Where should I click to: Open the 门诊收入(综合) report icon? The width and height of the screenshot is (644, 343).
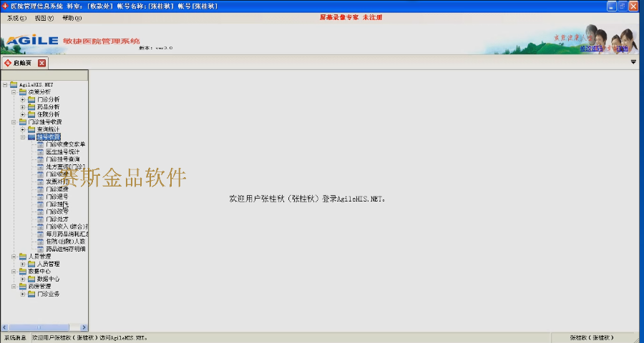[40, 227]
